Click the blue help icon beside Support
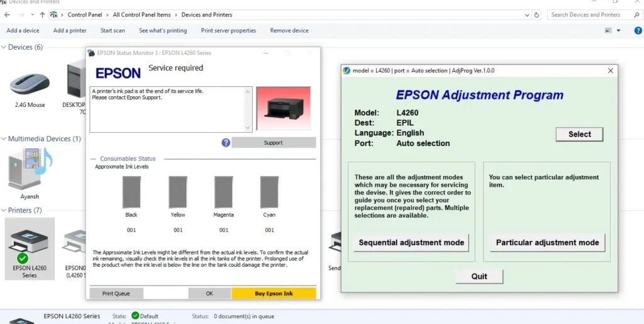 tap(226, 142)
